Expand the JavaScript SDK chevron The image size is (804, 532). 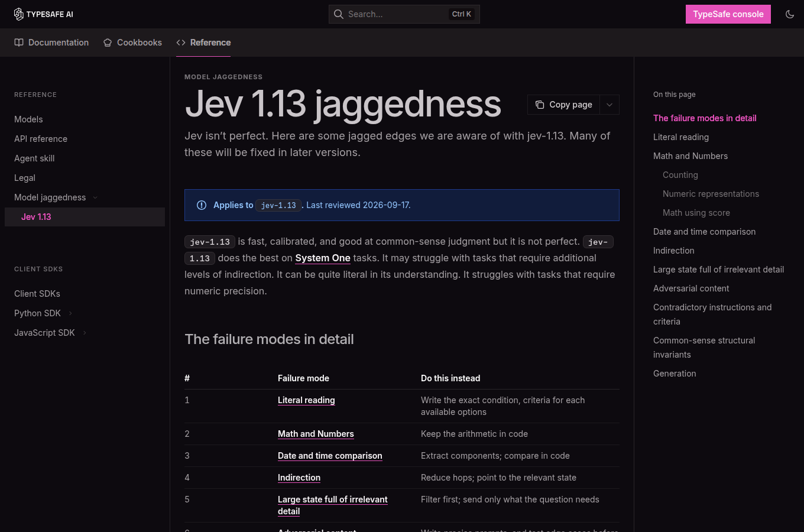85,333
